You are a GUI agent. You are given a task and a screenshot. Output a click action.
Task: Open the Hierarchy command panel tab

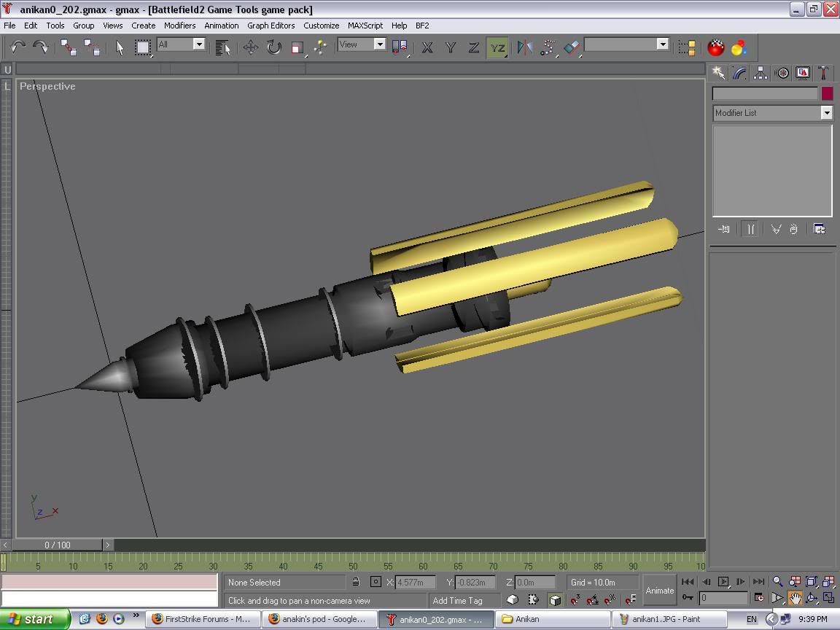tap(761, 73)
